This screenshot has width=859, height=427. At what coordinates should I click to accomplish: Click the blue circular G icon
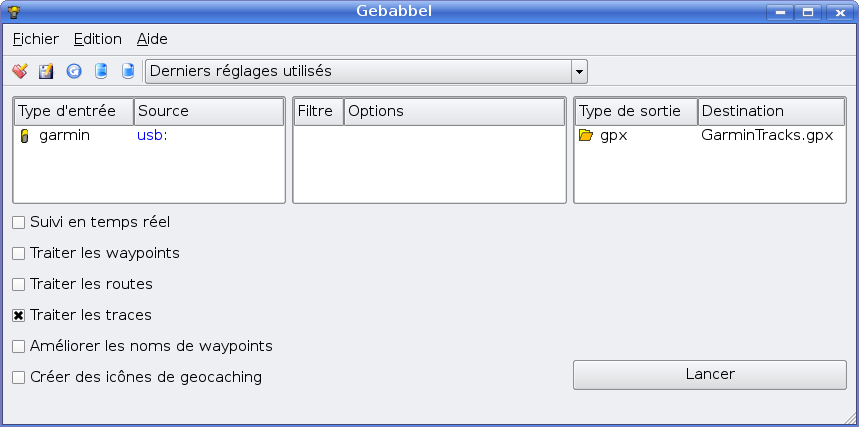(74, 71)
